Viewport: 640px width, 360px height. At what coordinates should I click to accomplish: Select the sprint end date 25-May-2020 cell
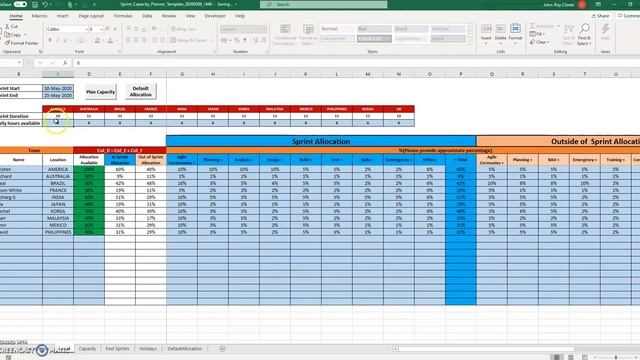pyautogui.click(x=58, y=95)
